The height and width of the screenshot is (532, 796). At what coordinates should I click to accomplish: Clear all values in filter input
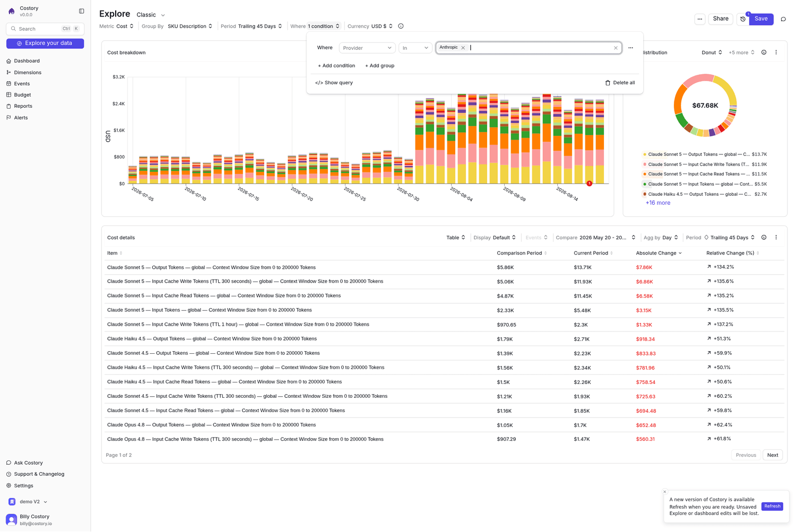pos(616,48)
